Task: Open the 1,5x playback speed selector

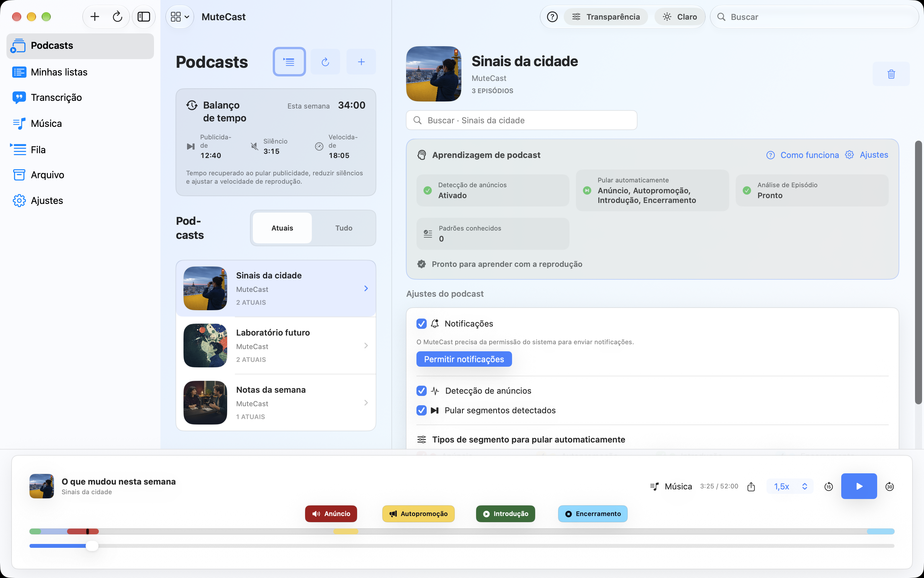Action: point(790,486)
